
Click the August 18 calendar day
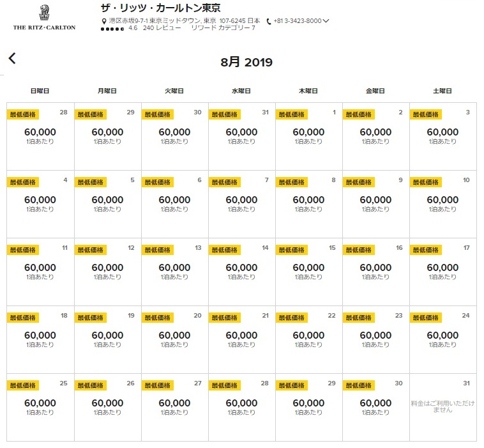tap(40, 339)
